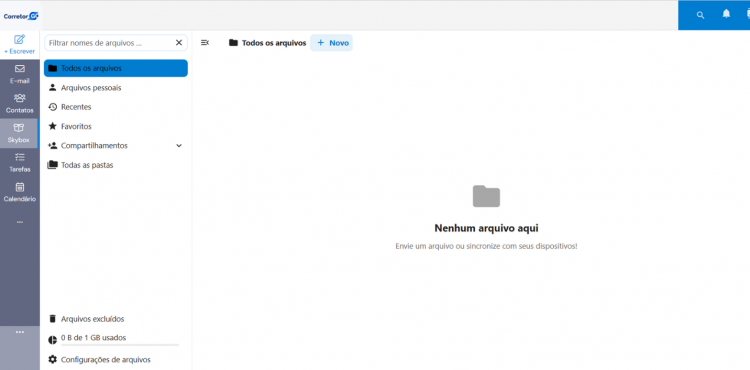The image size is (750, 370).
Task: Open Favoritos view
Action: (116, 126)
